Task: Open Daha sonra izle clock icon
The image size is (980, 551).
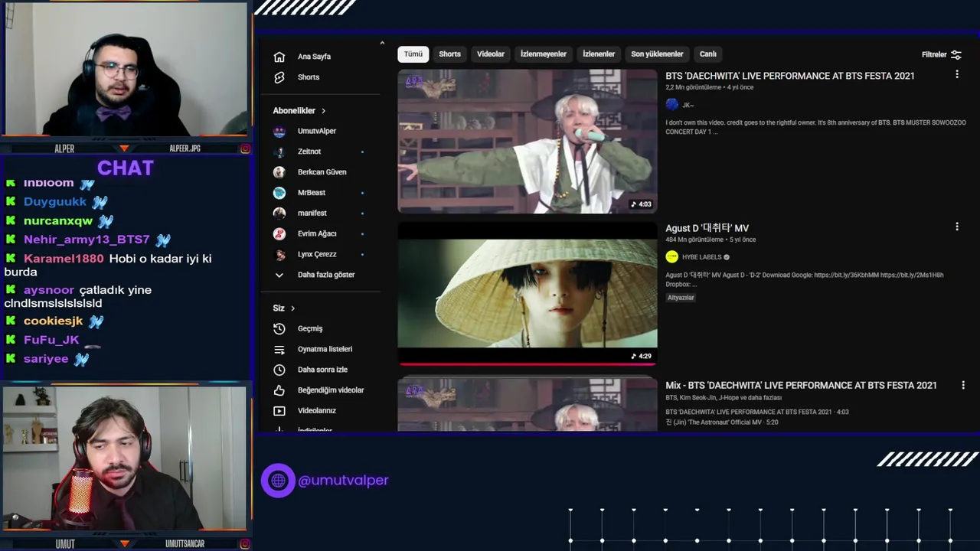Action: (x=279, y=370)
